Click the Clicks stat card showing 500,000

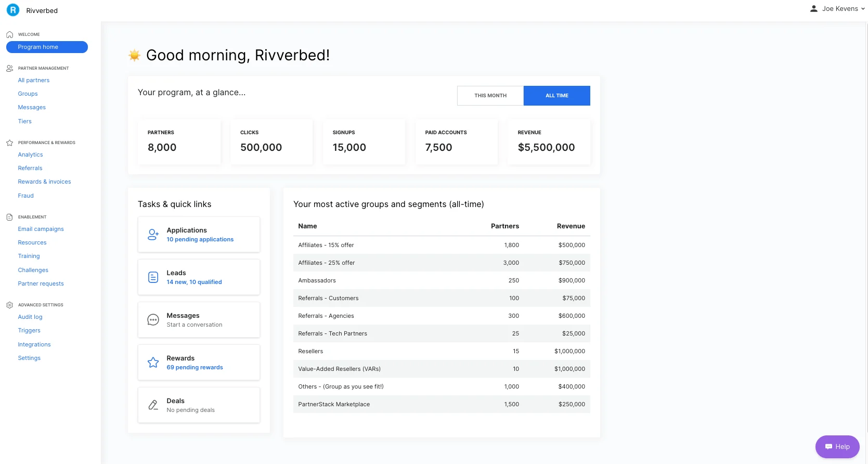pyautogui.click(x=272, y=142)
